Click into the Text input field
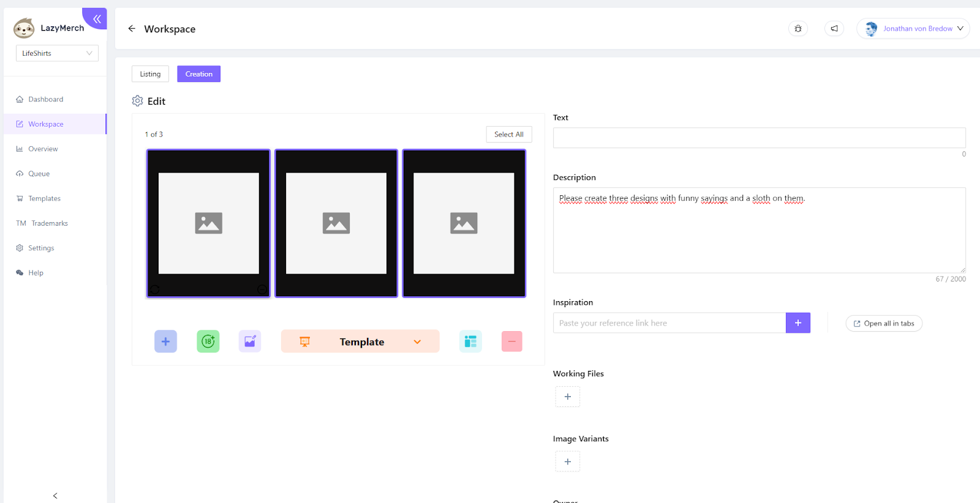Viewport: 980px width, 503px height. (759, 138)
